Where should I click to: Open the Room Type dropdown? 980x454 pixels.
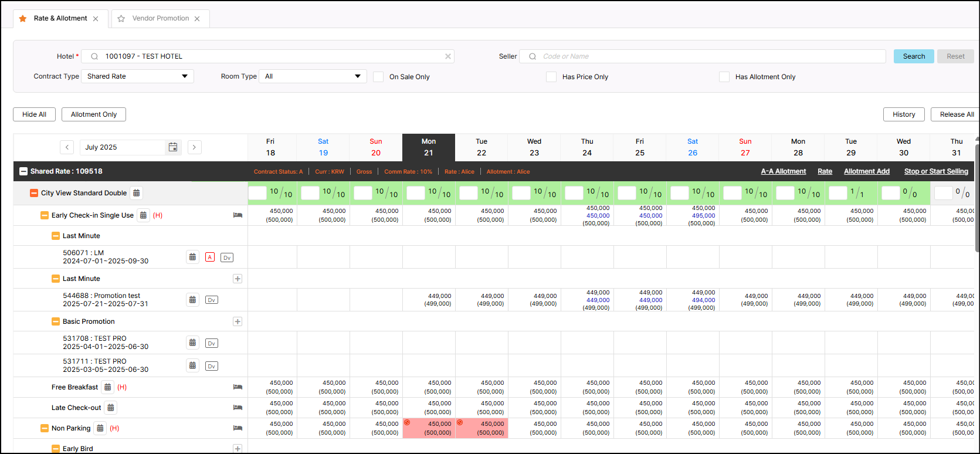(313, 76)
